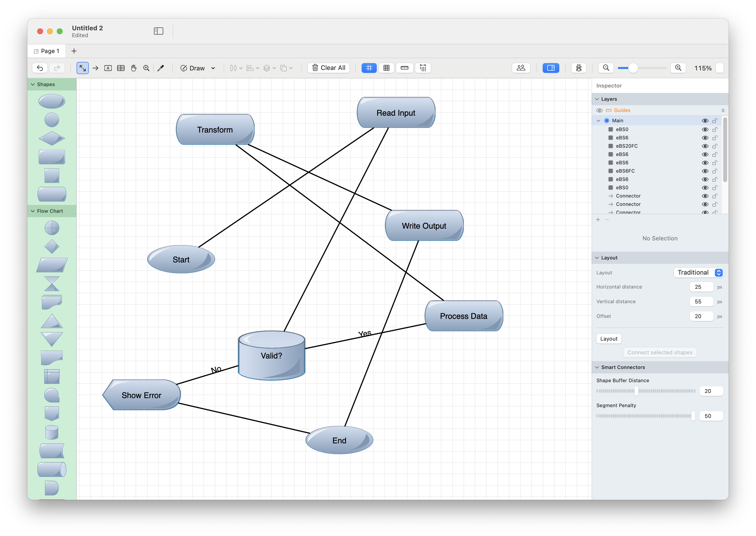
Task: Collapse the Flow Chart shapes section
Action: click(x=33, y=211)
